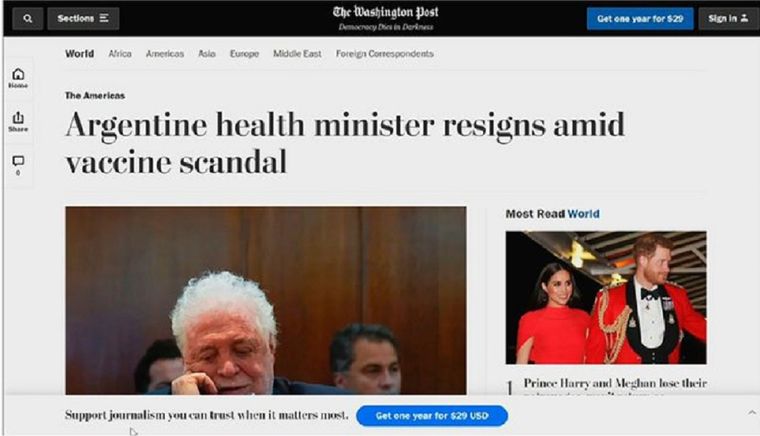Open the Middle East section
The width and height of the screenshot is (760, 436).
[297, 54]
